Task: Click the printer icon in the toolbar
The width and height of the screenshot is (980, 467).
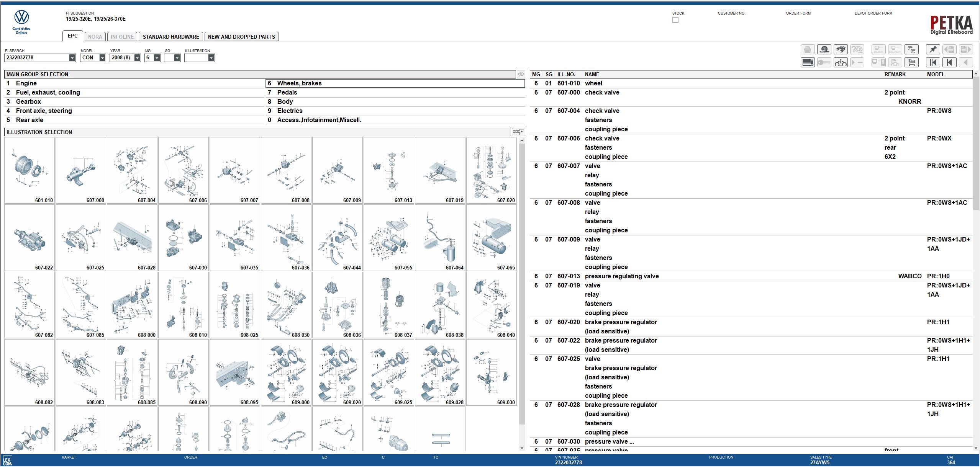Action: [x=808, y=49]
